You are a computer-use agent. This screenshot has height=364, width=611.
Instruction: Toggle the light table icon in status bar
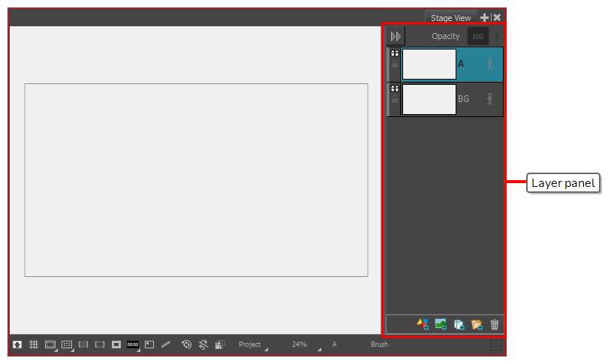pos(17,344)
